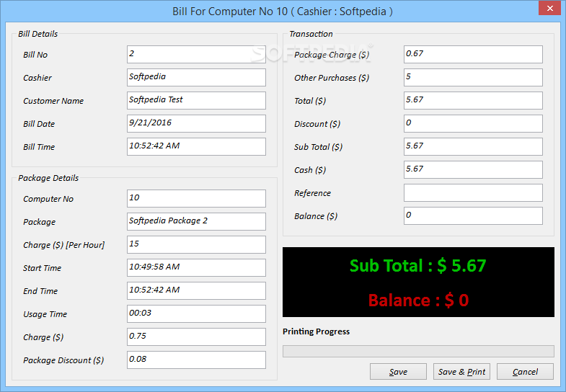Click the Start Time field
Viewport: 566px width, 392px height.
point(196,268)
